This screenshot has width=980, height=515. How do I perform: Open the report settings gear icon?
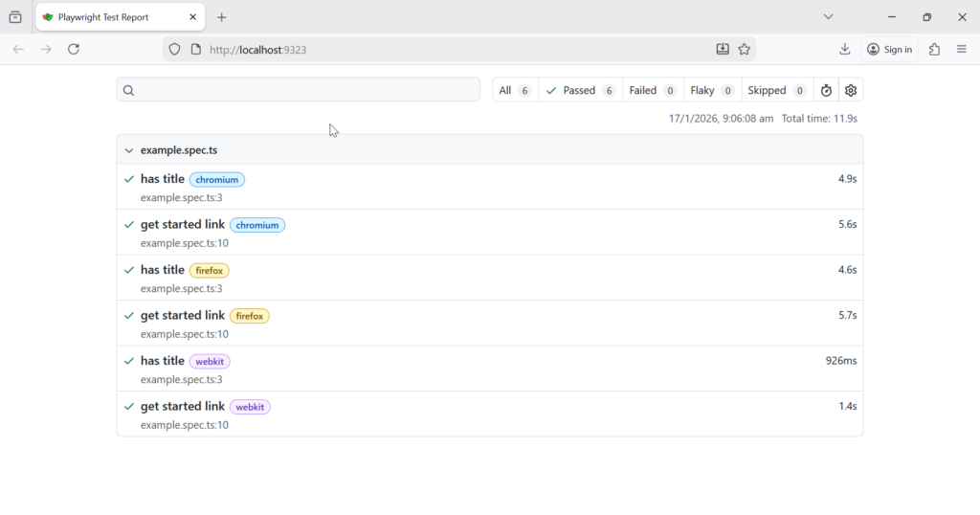pos(851,91)
